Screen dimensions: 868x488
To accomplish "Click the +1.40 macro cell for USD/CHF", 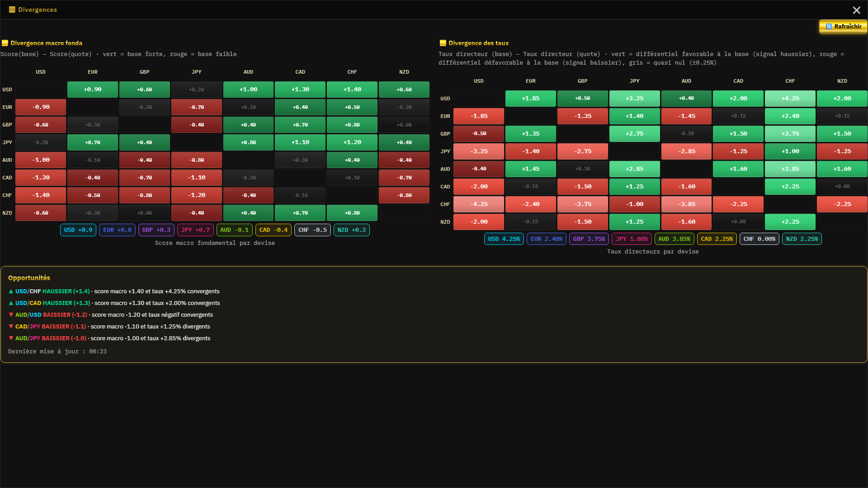I will pyautogui.click(x=352, y=89).
